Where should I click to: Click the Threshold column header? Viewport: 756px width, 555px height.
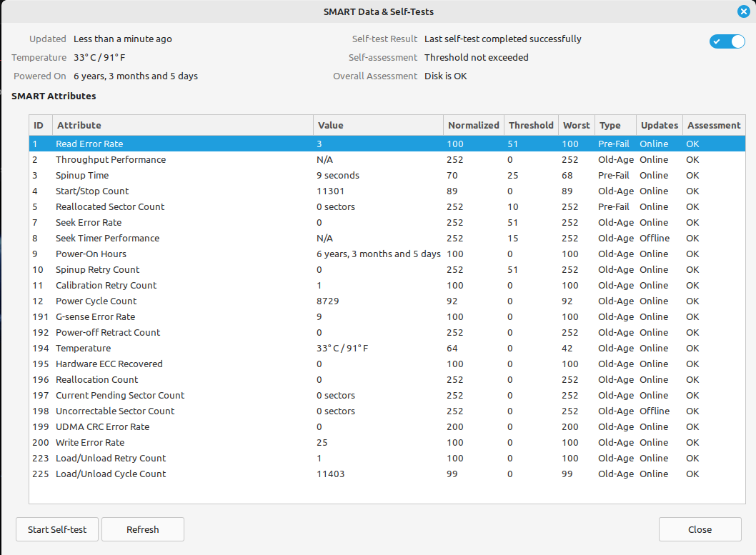coord(530,125)
